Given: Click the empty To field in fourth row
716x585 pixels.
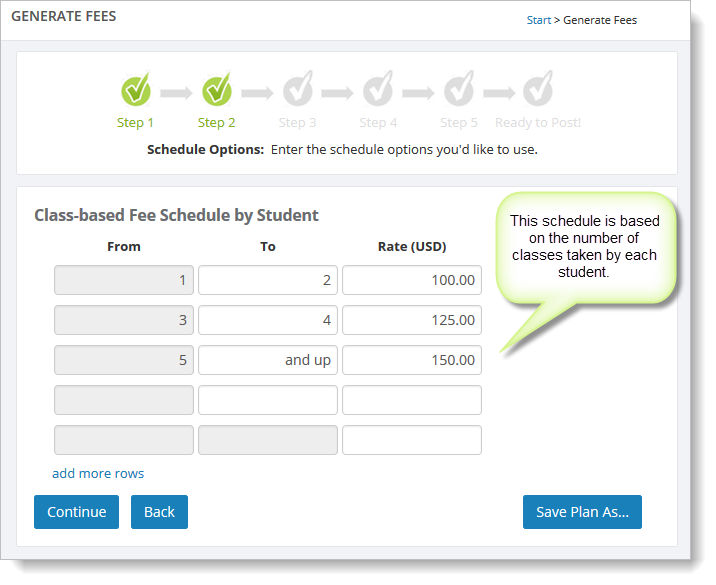Looking at the screenshot, I should [268, 400].
